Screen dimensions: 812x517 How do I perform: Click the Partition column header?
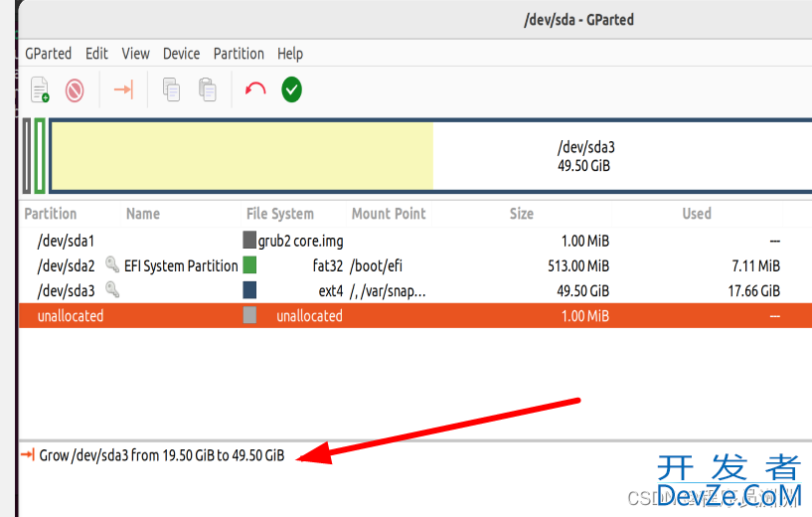tap(51, 214)
